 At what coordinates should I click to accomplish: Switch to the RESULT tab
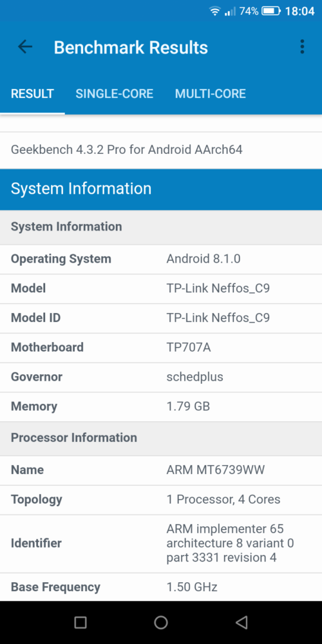(32, 93)
